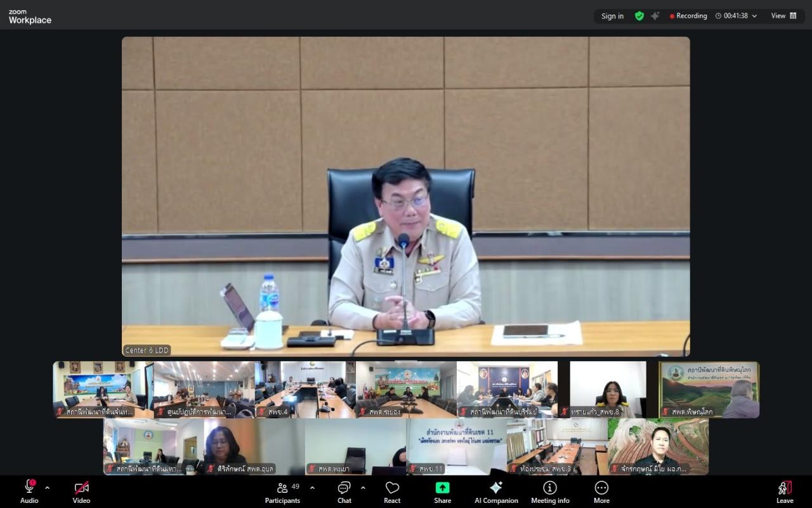Viewport: 812px width, 508px height.
Task: Open AI Companion sparkle icon
Action: (496, 488)
